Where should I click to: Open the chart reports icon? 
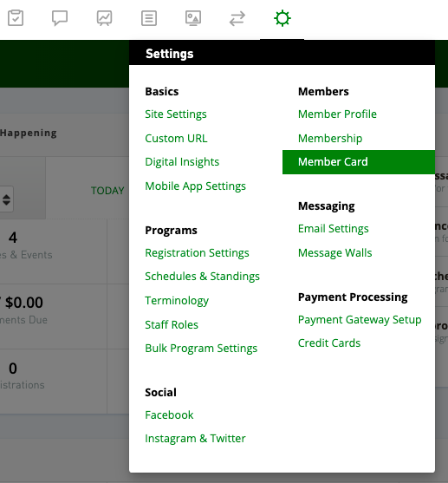[x=104, y=18]
